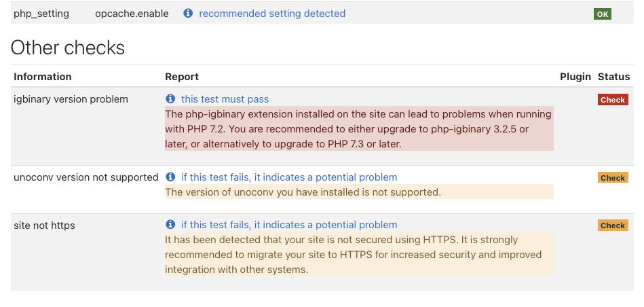Screen dimensions: 644x307
Task: Click the 'Other checks' heading
Action: 68,48
